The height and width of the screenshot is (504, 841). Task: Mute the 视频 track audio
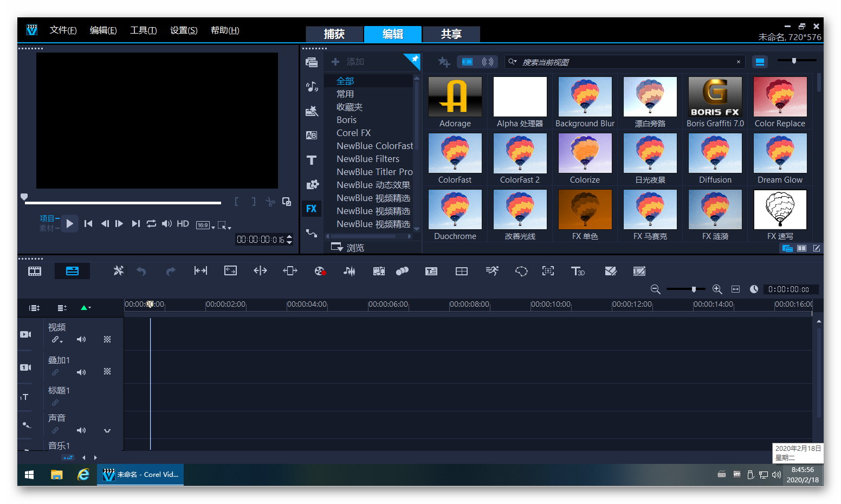(81, 339)
